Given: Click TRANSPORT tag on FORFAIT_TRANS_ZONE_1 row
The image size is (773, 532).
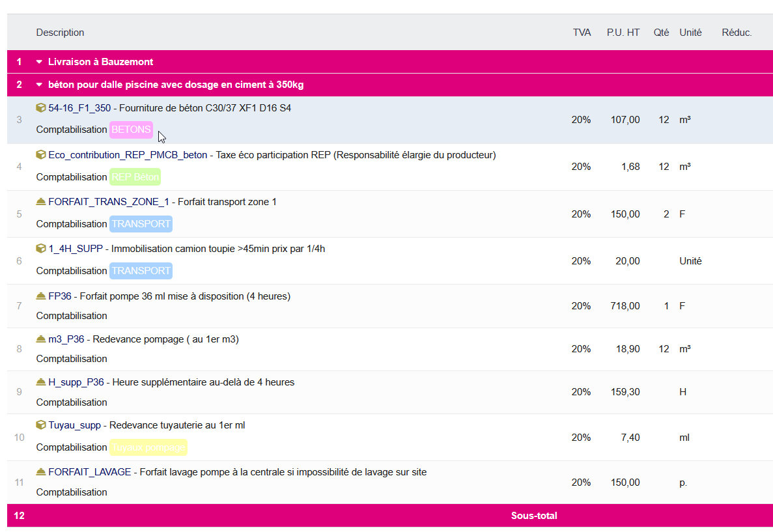Looking at the screenshot, I should (141, 224).
